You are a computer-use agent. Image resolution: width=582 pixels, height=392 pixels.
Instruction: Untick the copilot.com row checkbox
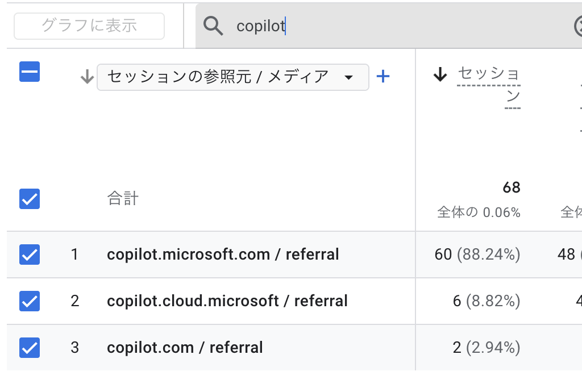30,348
